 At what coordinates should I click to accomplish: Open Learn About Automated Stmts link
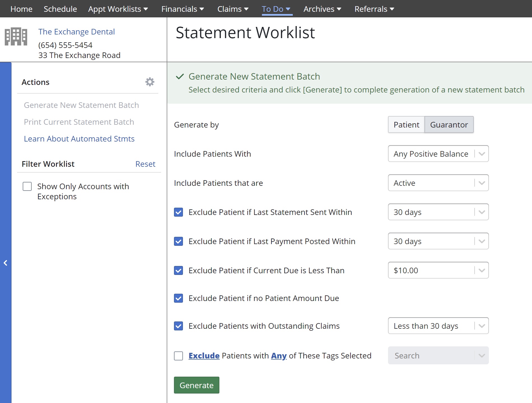(x=79, y=139)
